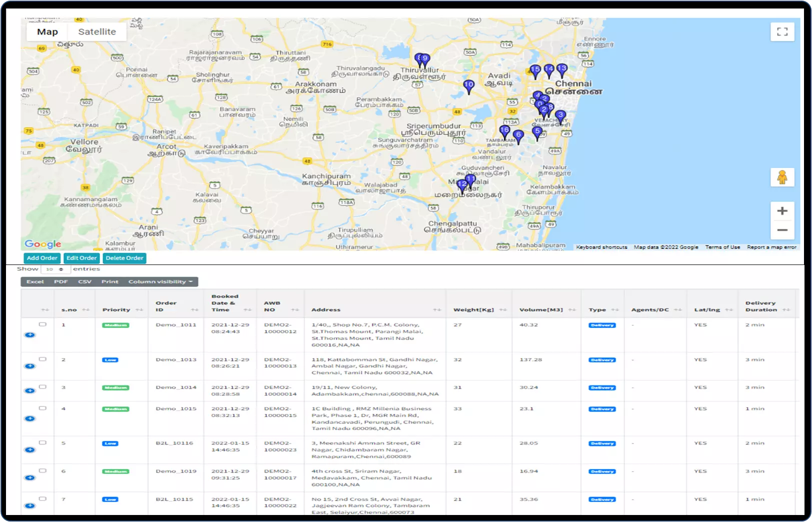This screenshot has width=812, height=522.
Task: Tick checkbox for order Demo_1015
Action: (x=43, y=408)
